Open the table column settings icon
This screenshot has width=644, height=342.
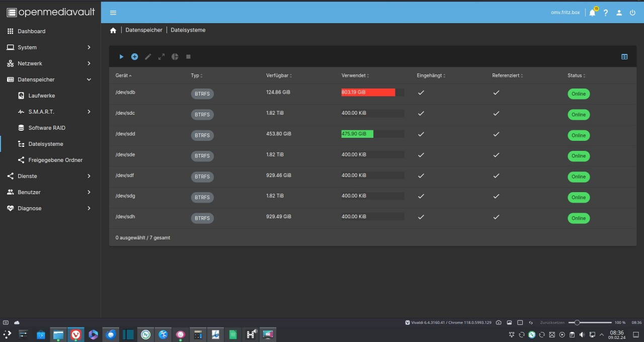[x=624, y=57]
